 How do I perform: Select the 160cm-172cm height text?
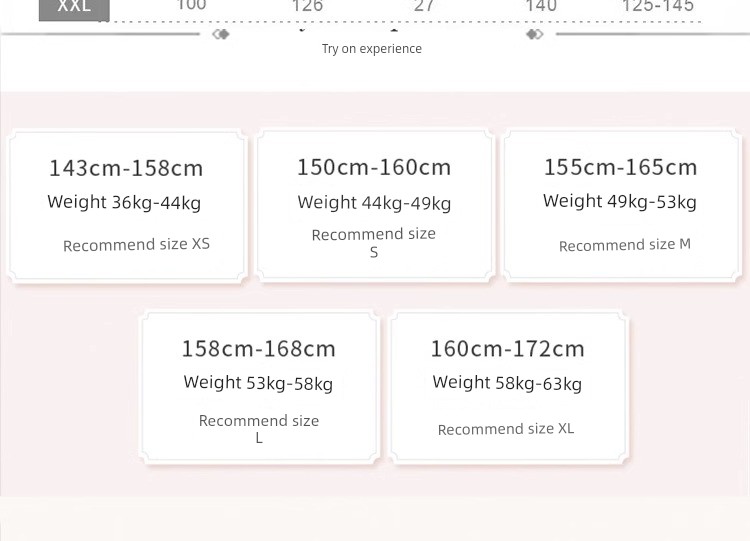tap(507, 349)
